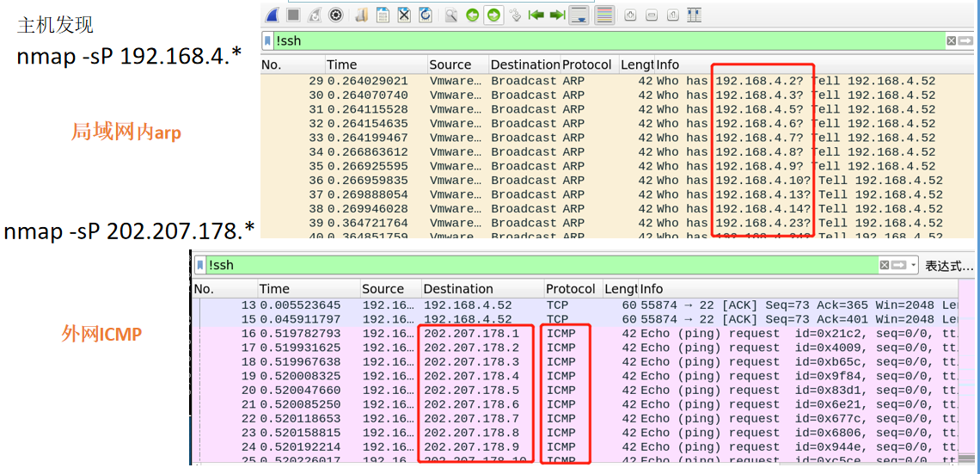Viewport: 980px width, 474px height.
Task: Jump to the last packet
Action: click(558, 15)
